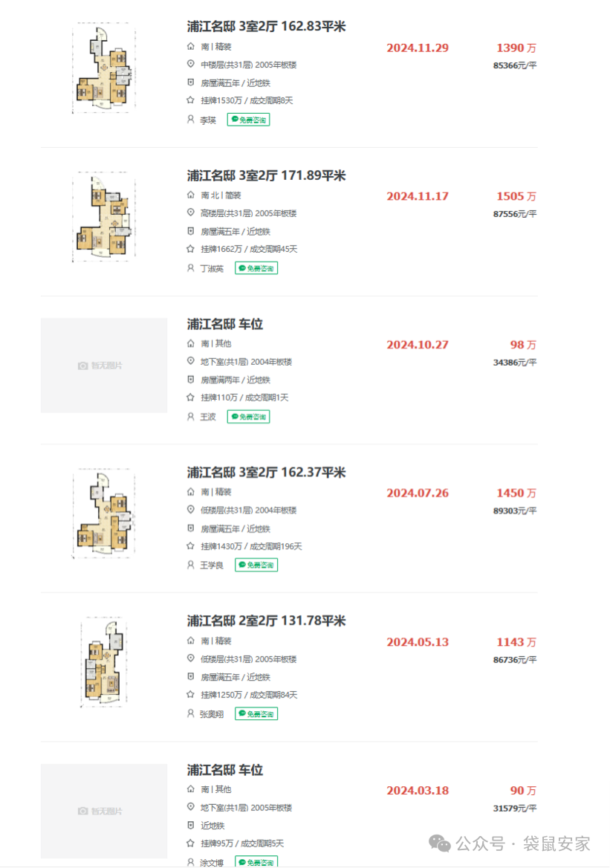Viewport: 610px width, 868px height.
Task: Open the 浦江名邸 2室2厅 131.78平米 listing title
Action: point(266,621)
